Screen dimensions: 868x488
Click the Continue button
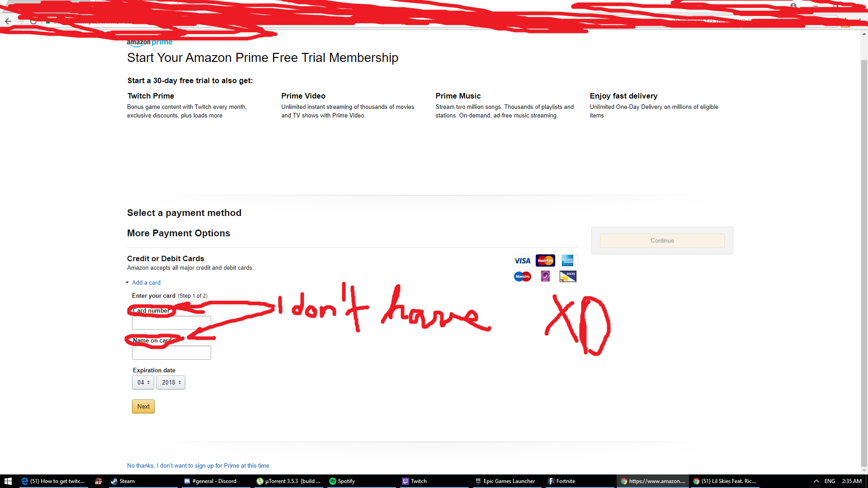[x=662, y=240]
